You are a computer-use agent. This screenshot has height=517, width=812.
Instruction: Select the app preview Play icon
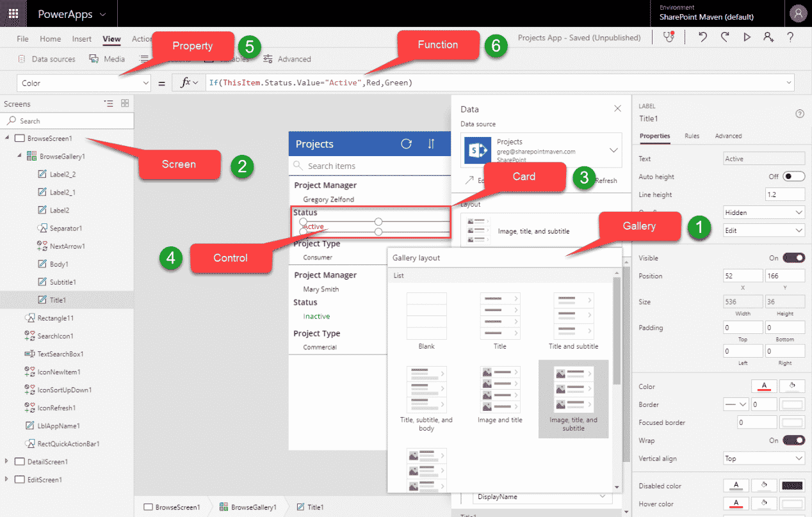pos(747,38)
